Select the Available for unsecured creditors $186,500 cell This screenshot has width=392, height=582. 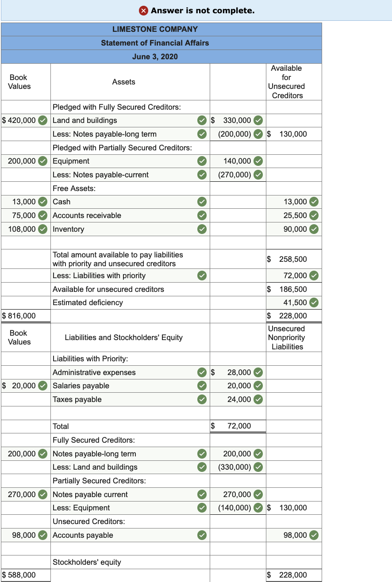coord(288,289)
